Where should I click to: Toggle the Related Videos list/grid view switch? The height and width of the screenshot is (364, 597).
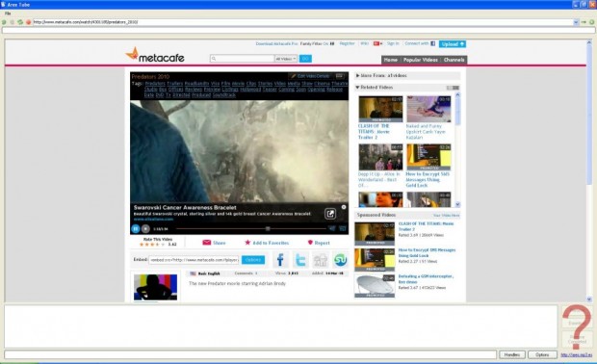tap(454, 88)
